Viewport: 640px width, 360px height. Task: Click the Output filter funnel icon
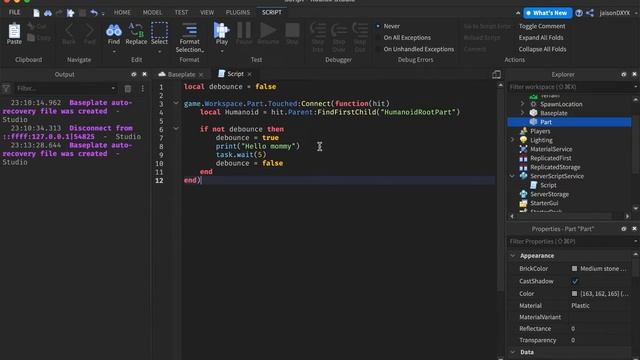(6, 88)
